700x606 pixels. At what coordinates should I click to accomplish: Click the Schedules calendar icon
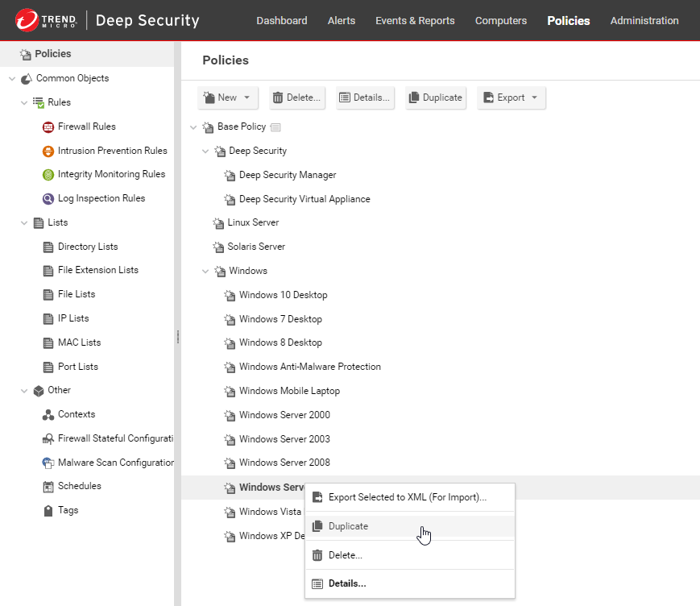pyautogui.click(x=48, y=487)
